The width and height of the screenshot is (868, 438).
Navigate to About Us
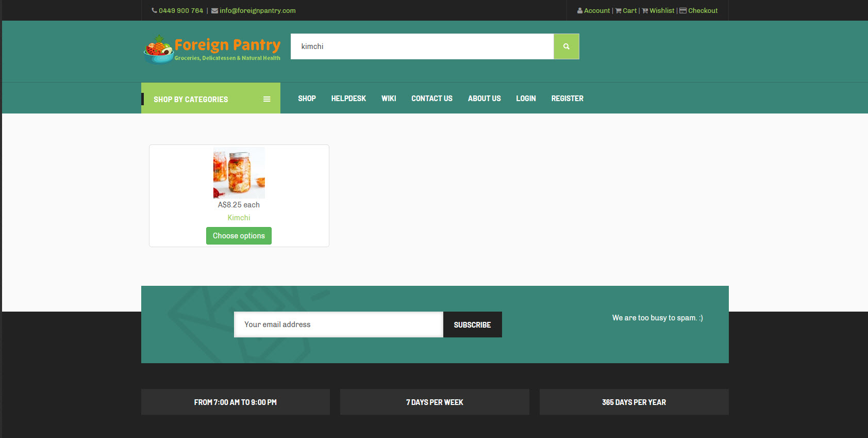(485, 99)
